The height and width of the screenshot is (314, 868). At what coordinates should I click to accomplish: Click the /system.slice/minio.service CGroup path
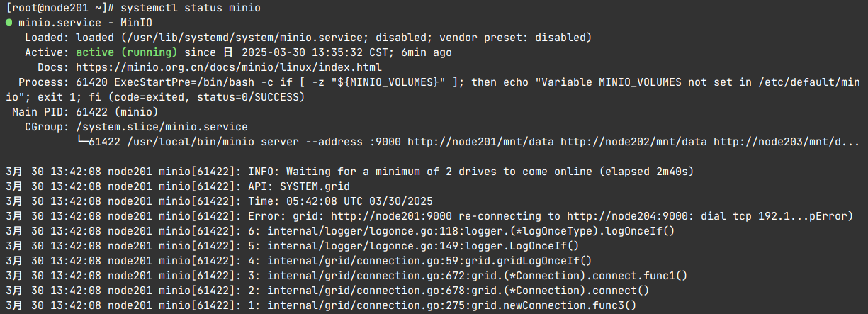[162, 127]
